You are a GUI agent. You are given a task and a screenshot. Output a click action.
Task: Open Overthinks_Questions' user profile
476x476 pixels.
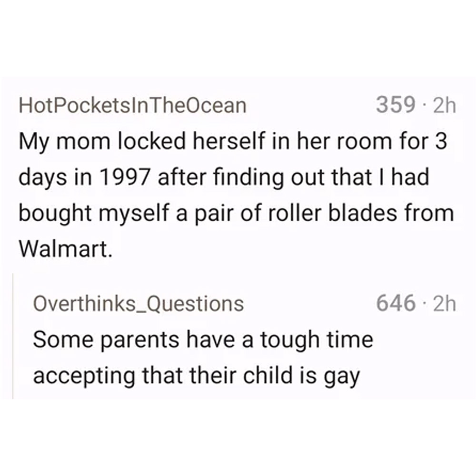point(138,303)
